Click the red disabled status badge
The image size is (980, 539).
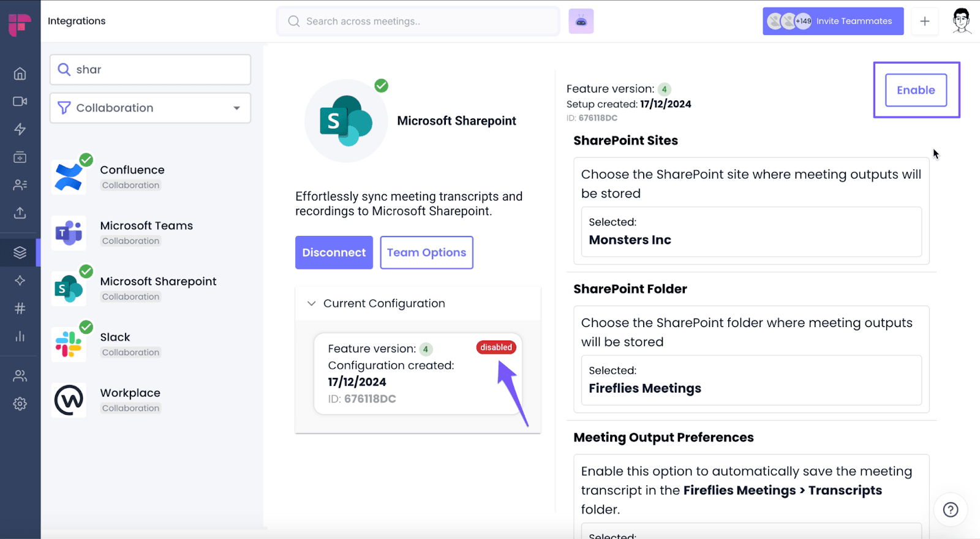pos(496,347)
